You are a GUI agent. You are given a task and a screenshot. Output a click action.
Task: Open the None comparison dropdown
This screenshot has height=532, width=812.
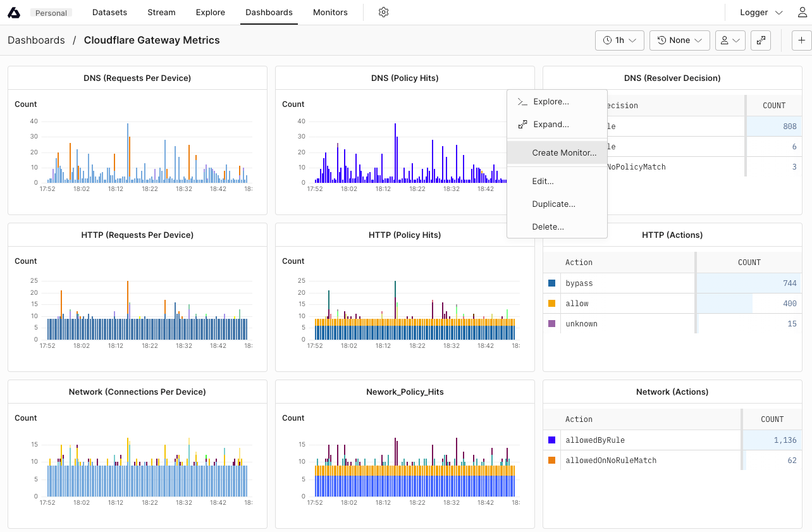(x=680, y=40)
